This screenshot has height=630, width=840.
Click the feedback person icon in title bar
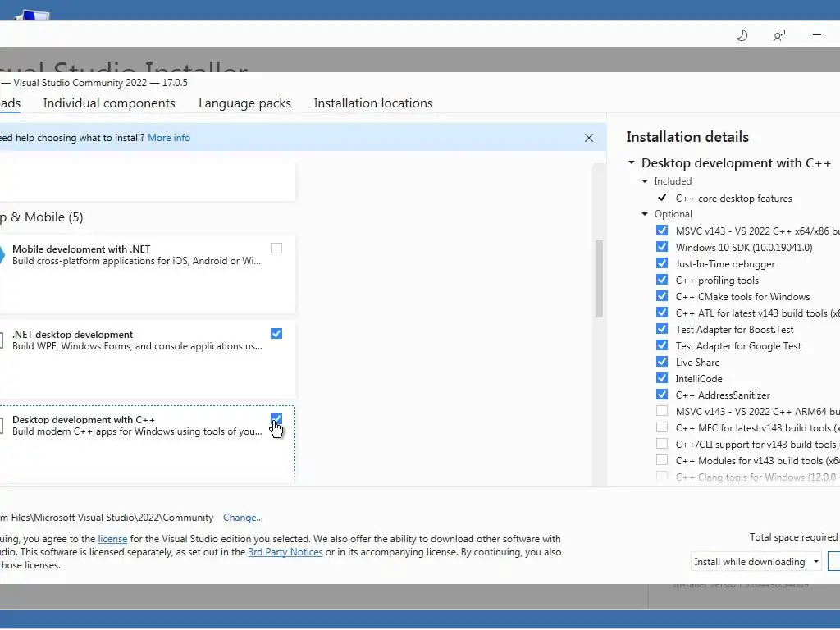779,35
